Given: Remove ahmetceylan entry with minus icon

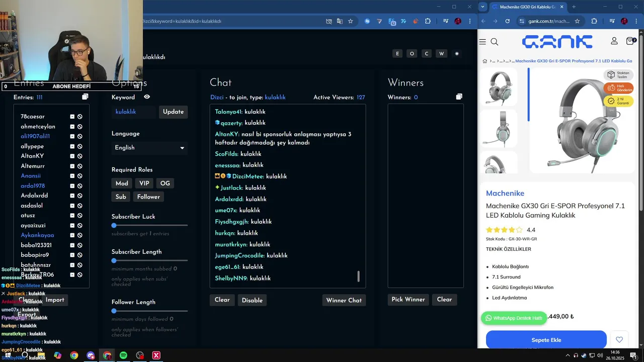Looking at the screenshot, I should point(72,127).
